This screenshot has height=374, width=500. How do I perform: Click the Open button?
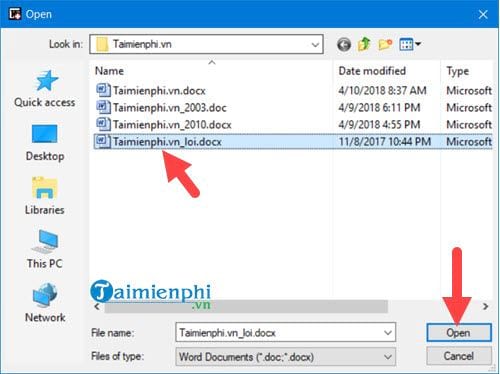pyautogui.click(x=459, y=333)
